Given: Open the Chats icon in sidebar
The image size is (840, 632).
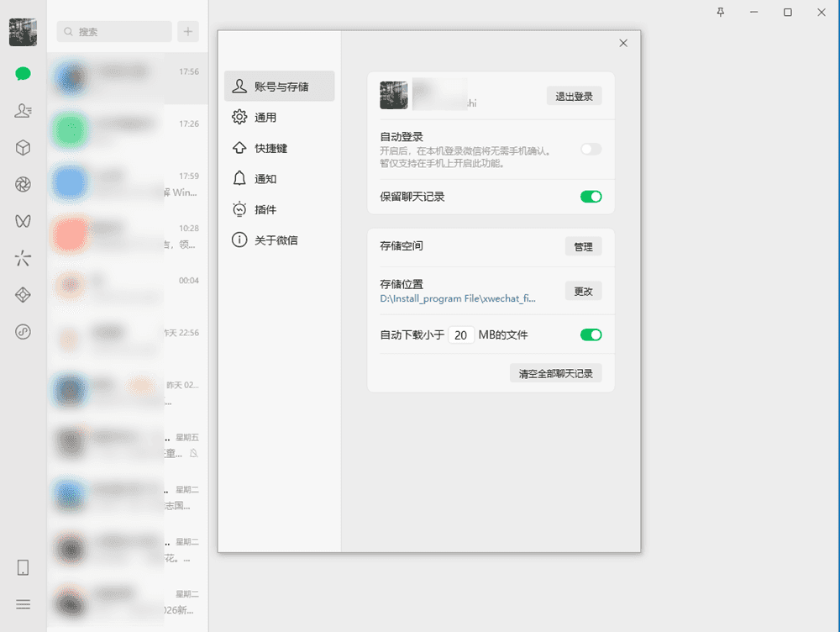Looking at the screenshot, I should [x=23, y=74].
